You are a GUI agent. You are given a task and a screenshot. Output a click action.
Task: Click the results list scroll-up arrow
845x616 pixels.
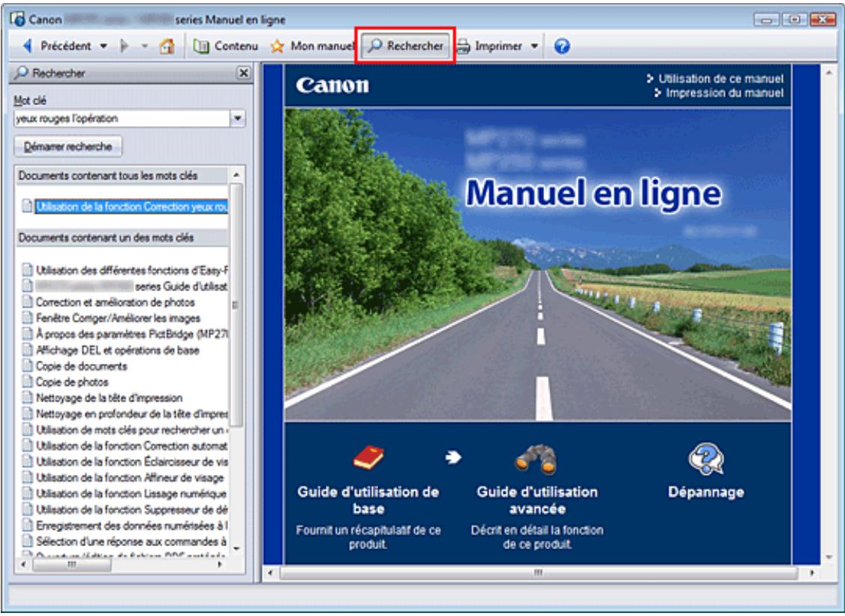(236, 175)
